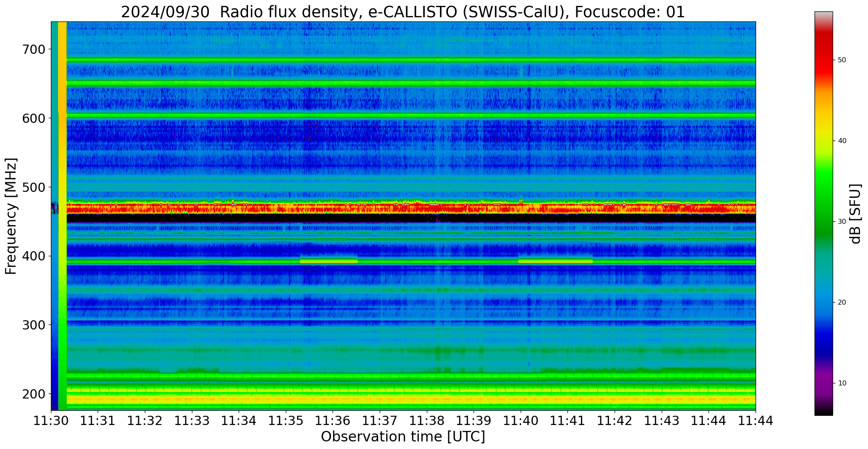Click the 500 frequency tick label
868x449 pixels.
pyautogui.click(x=34, y=187)
